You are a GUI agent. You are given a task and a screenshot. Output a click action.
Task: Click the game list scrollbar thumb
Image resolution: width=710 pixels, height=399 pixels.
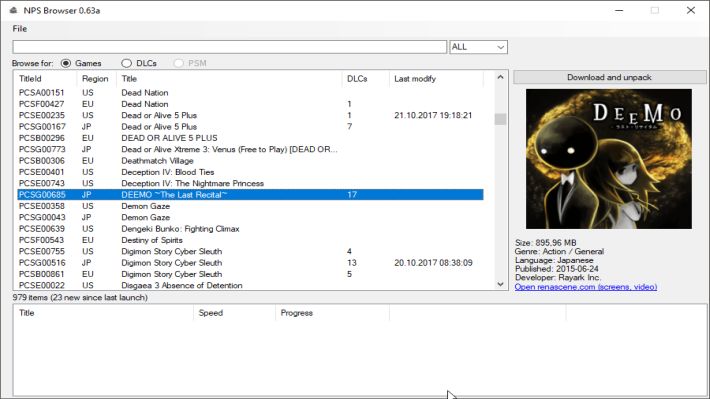[x=500, y=119]
